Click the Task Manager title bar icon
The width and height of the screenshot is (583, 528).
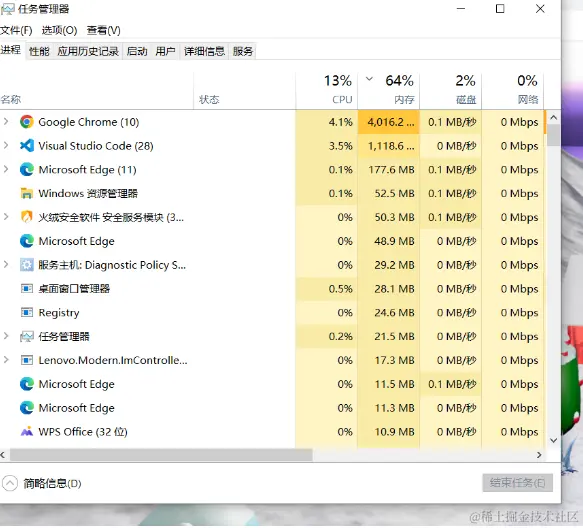coord(7,9)
